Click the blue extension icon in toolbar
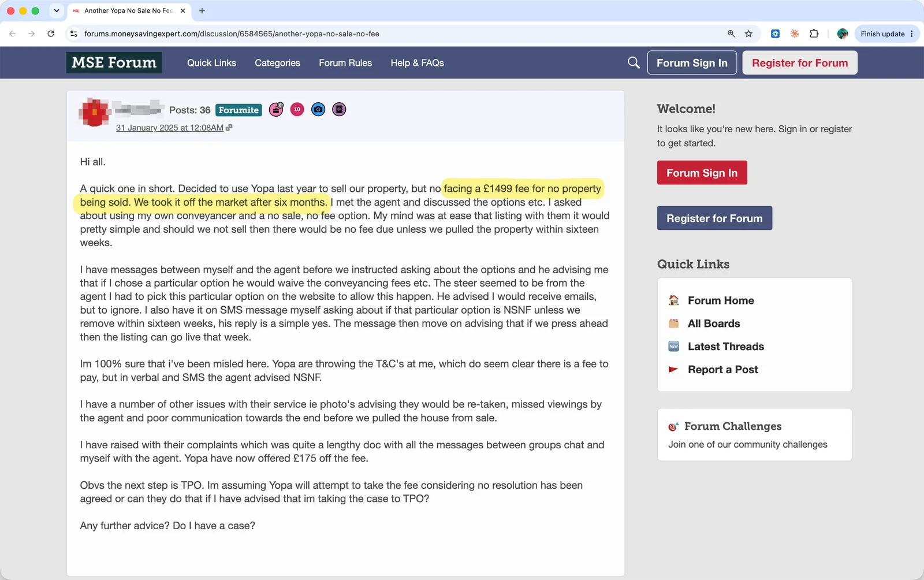The image size is (924, 580). click(x=775, y=34)
